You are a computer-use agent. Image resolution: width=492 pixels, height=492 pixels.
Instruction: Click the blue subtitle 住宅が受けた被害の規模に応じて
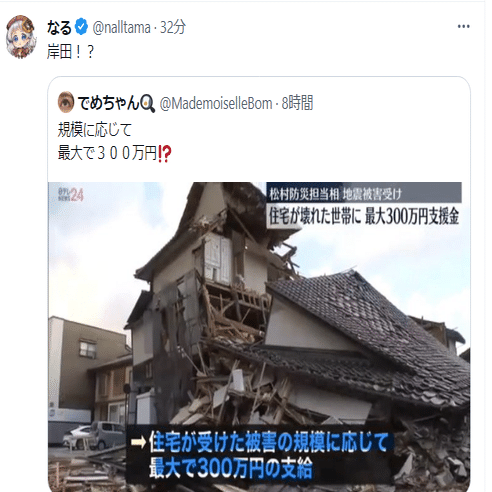268,442
